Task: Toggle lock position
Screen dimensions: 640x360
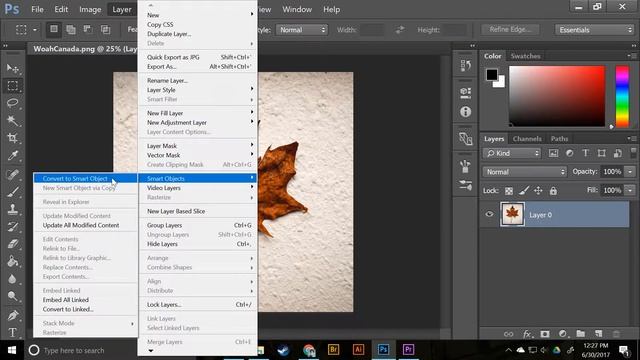Action: (538, 191)
